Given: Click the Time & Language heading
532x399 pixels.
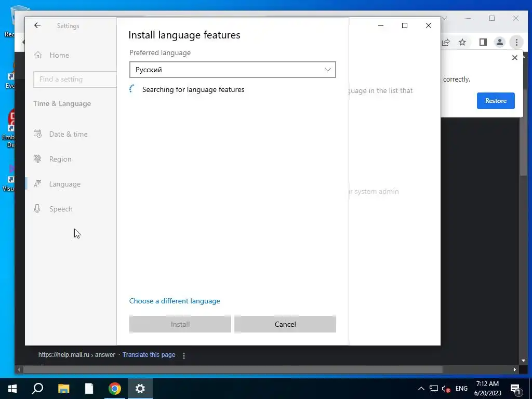Looking at the screenshot, I should point(62,103).
